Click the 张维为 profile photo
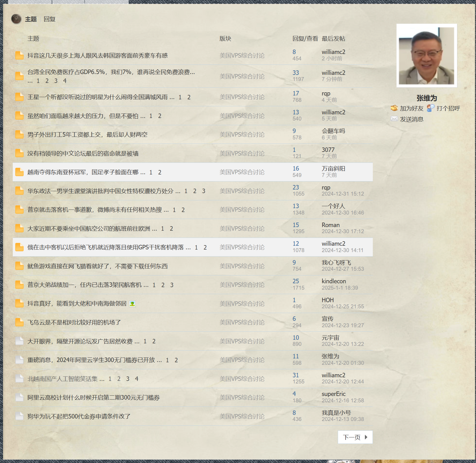Image resolution: width=476 pixels, height=463 pixels. 427,56
